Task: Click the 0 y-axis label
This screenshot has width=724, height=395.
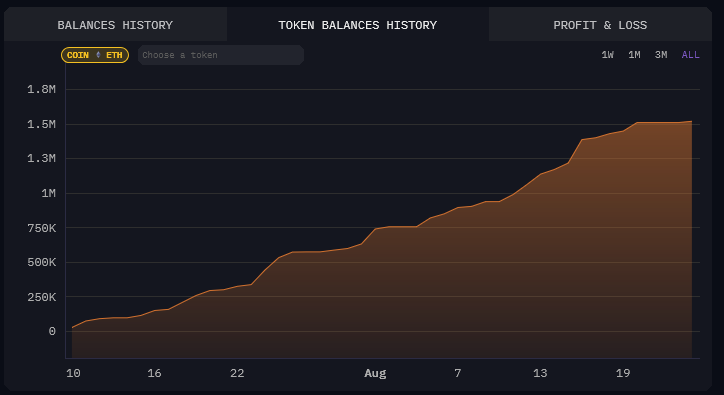Action: tap(52, 331)
